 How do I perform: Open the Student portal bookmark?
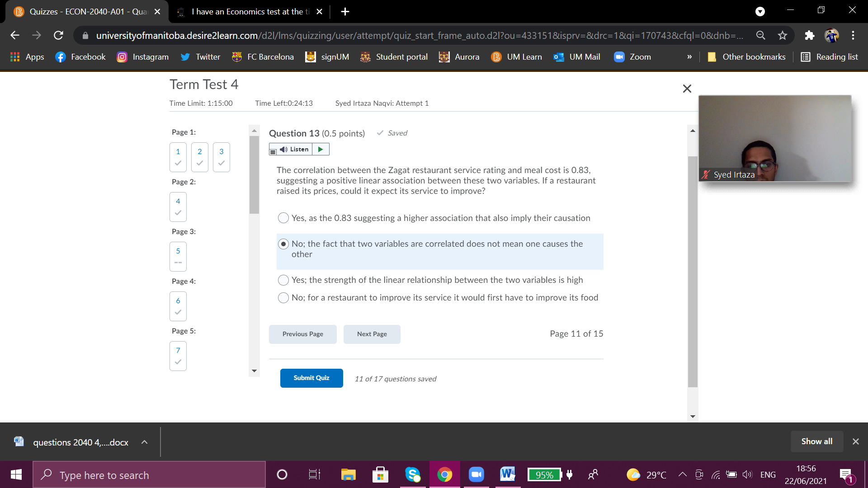coord(394,57)
